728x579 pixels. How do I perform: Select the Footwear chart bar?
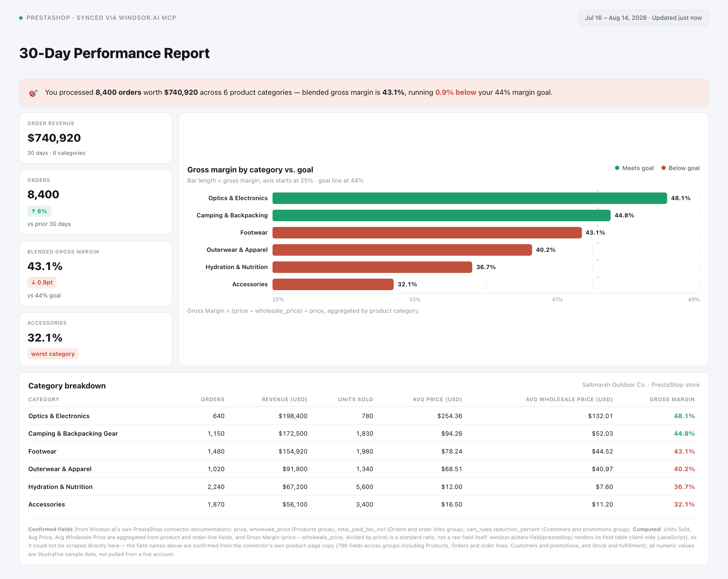pos(427,233)
